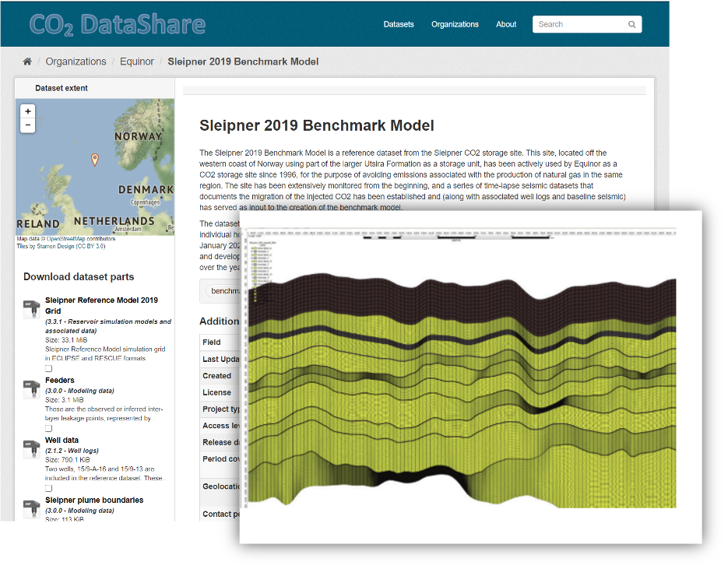This screenshot has width=728, height=569.
Task: Click the Equinor breadcrumb link
Action: (x=136, y=62)
